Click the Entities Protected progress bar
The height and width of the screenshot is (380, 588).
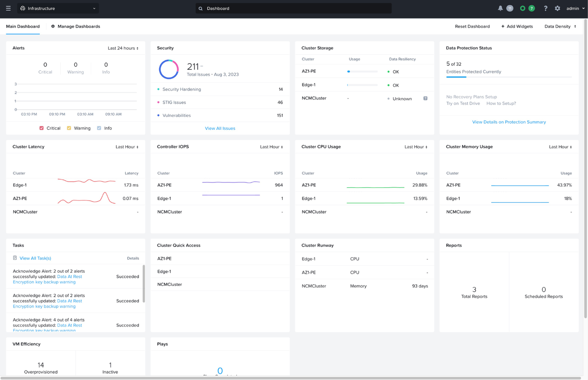(x=509, y=77)
